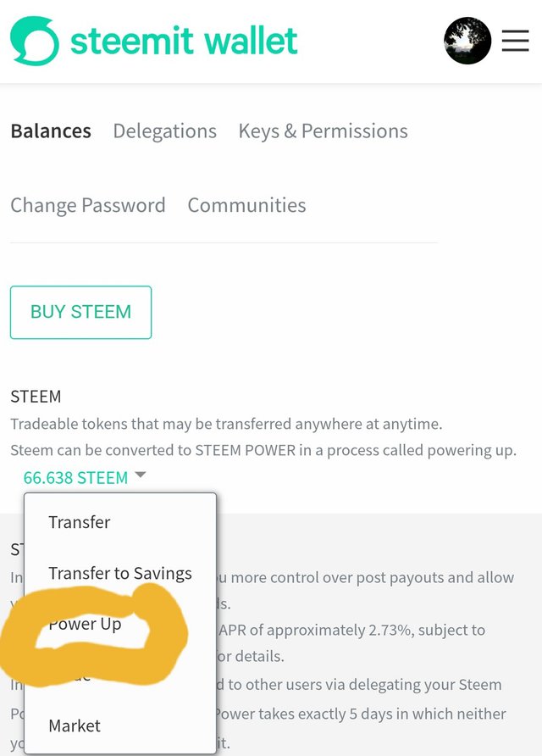
Task: Click the BUY STEEM button
Action: tap(81, 312)
